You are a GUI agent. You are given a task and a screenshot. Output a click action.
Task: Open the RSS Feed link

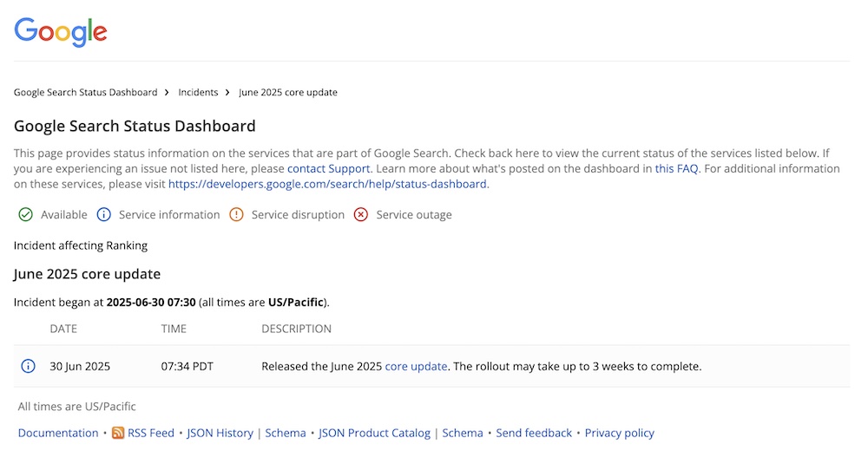tap(150, 433)
